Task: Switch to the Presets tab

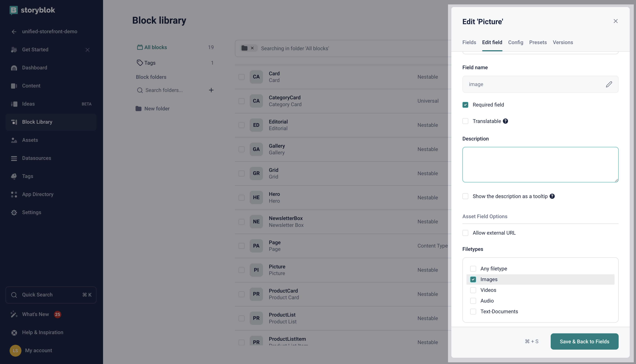Action: [x=538, y=42]
